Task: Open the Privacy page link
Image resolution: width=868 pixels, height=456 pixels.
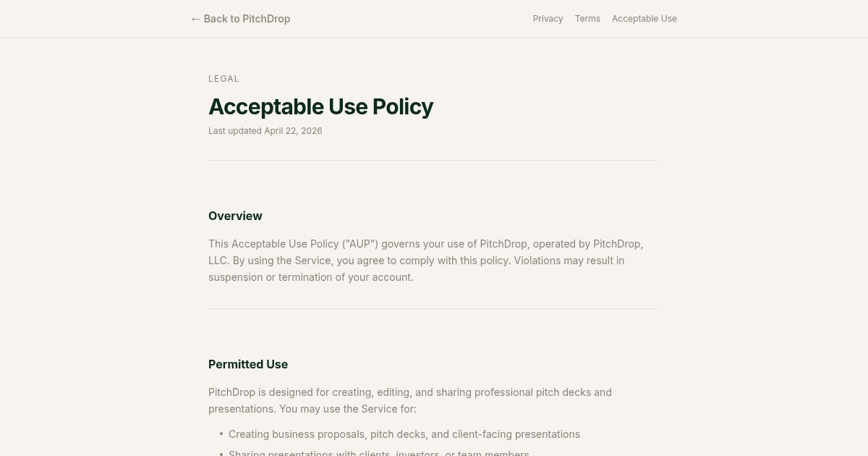Action: click(548, 19)
